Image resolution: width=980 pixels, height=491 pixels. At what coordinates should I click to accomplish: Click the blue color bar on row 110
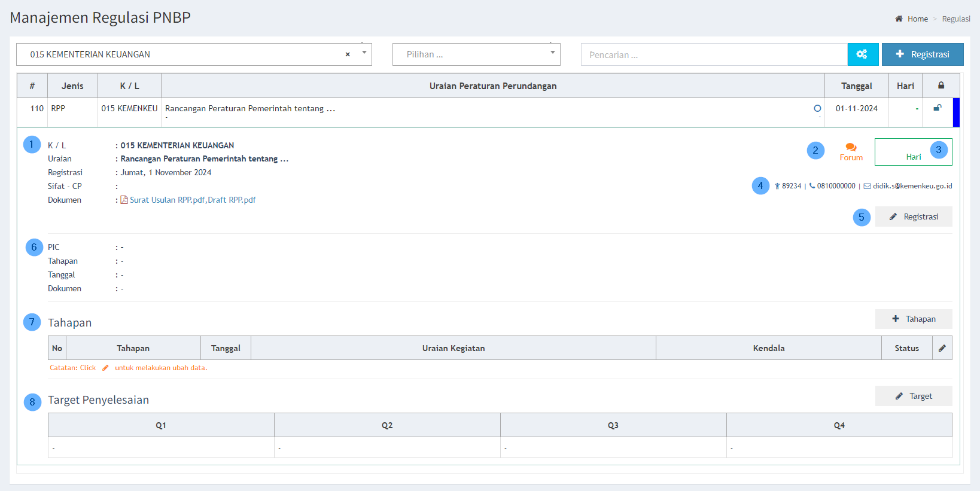click(955, 112)
